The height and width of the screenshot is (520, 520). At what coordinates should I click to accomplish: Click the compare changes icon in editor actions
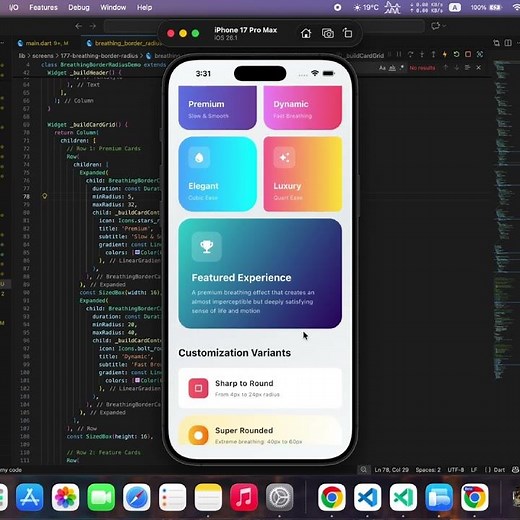coord(496,43)
